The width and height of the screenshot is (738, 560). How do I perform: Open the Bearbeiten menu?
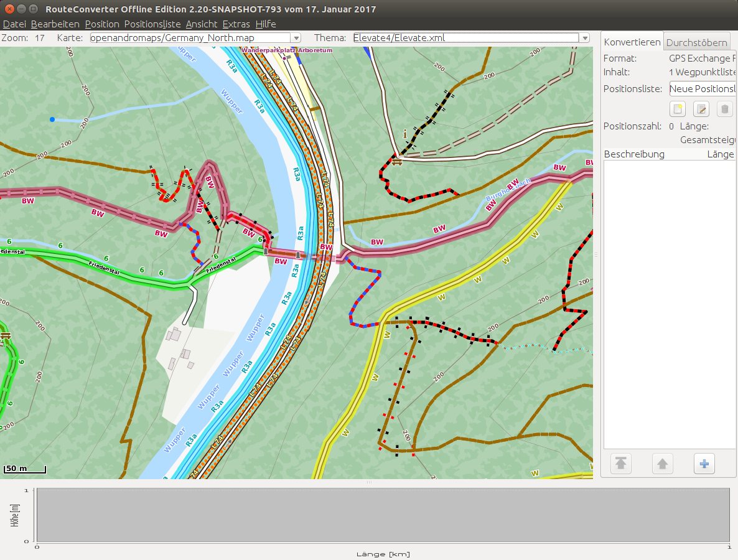click(x=55, y=24)
